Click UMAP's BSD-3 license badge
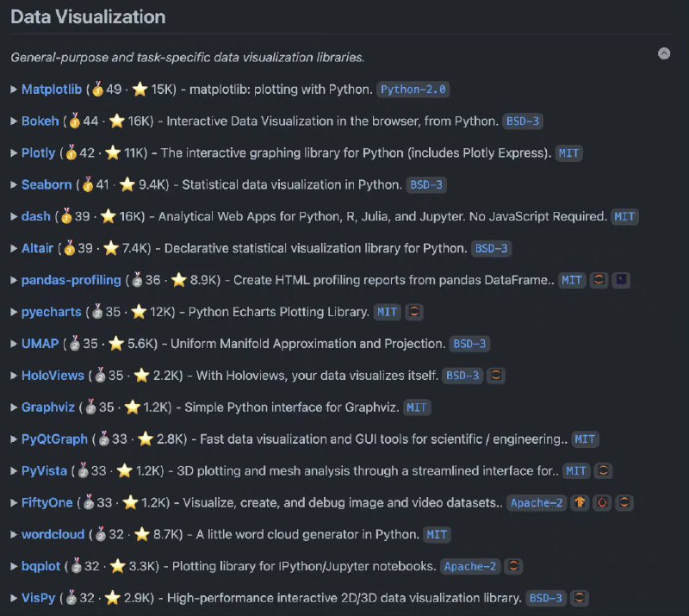Viewport: 689px width, 616px height. point(469,344)
